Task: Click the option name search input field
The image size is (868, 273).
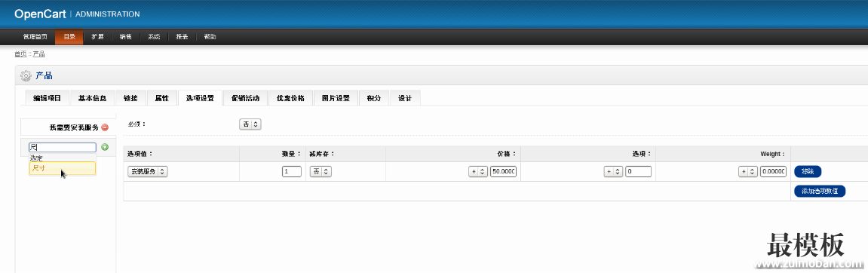Action: (63, 147)
